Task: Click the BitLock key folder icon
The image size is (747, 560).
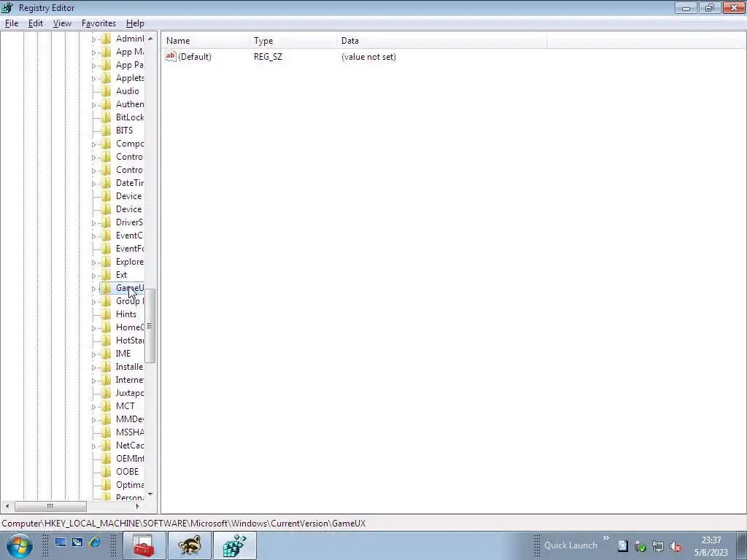Action: 107,117
